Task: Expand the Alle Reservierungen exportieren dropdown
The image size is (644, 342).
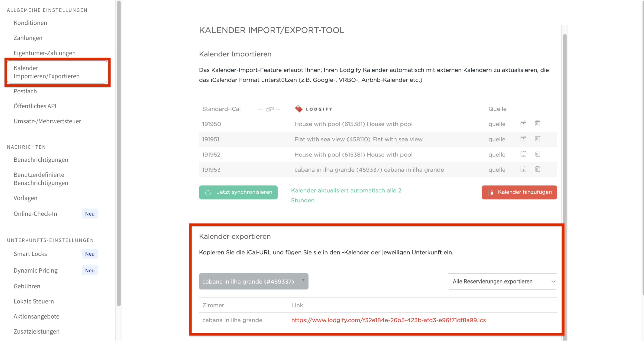Action: tap(502, 282)
